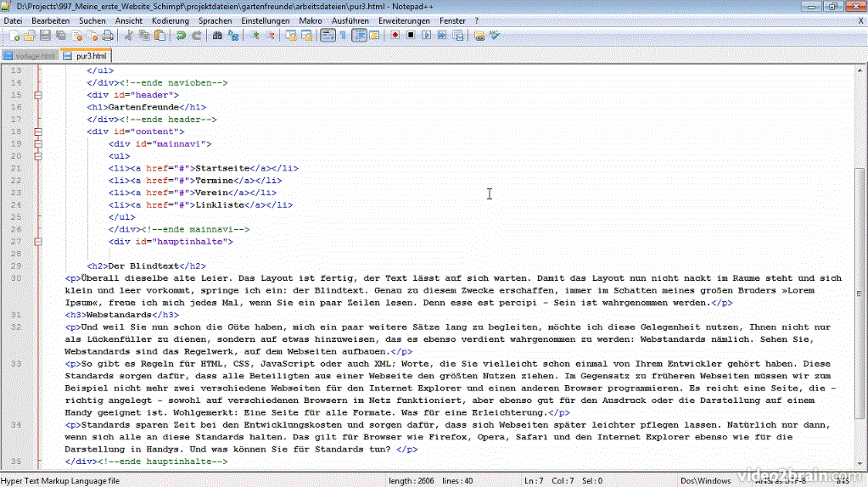The width and height of the screenshot is (868, 487).
Task: Collapse the hauptinhalte div fold on line 27
Action: coord(38,241)
